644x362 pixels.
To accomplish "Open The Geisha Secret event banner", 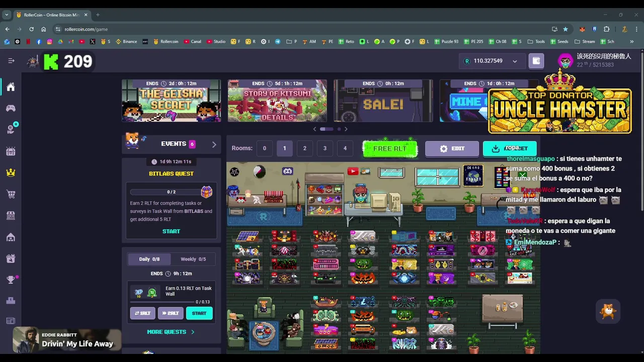I will [171, 101].
